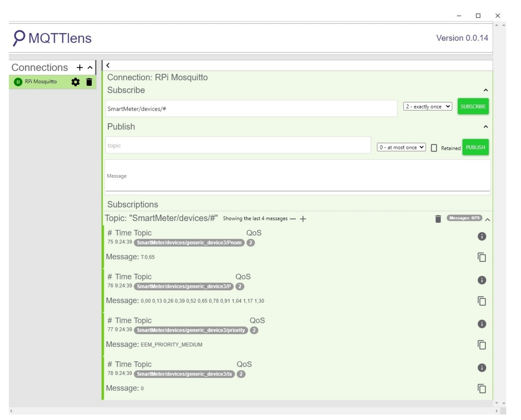
Task: Enable the Retained checkbox
Action: pyautogui.click(x=434, y=148)
